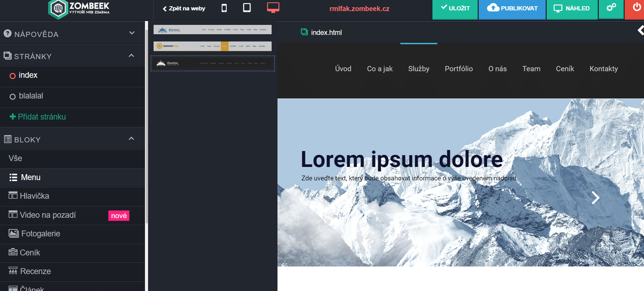Viewport: 644px width, 291px height.
Task: Switch to desktop monitor preview
Action: click(x=273, y=8)
